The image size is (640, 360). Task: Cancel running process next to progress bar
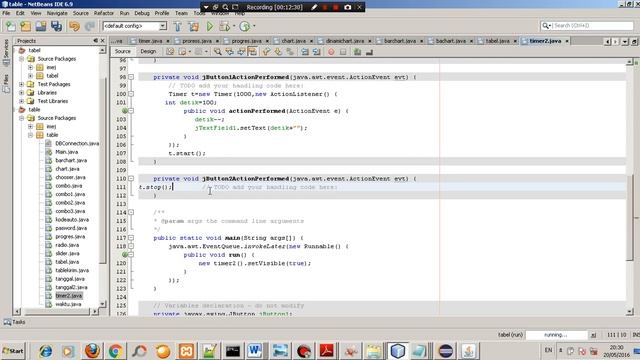[x=593, y=335]
